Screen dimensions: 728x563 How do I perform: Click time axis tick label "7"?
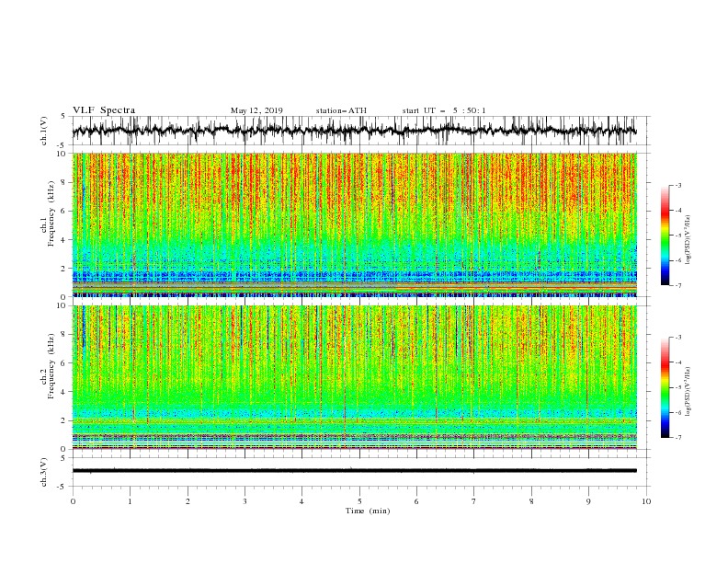tap(474, 501)
